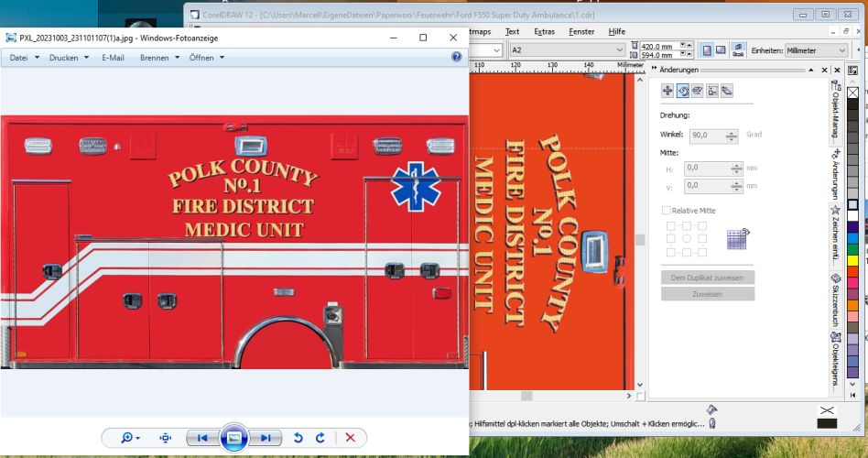Open the Einheiten Millimeter dropdown
This screenshot has height=458, width=868.
click(x=842, y=50)
